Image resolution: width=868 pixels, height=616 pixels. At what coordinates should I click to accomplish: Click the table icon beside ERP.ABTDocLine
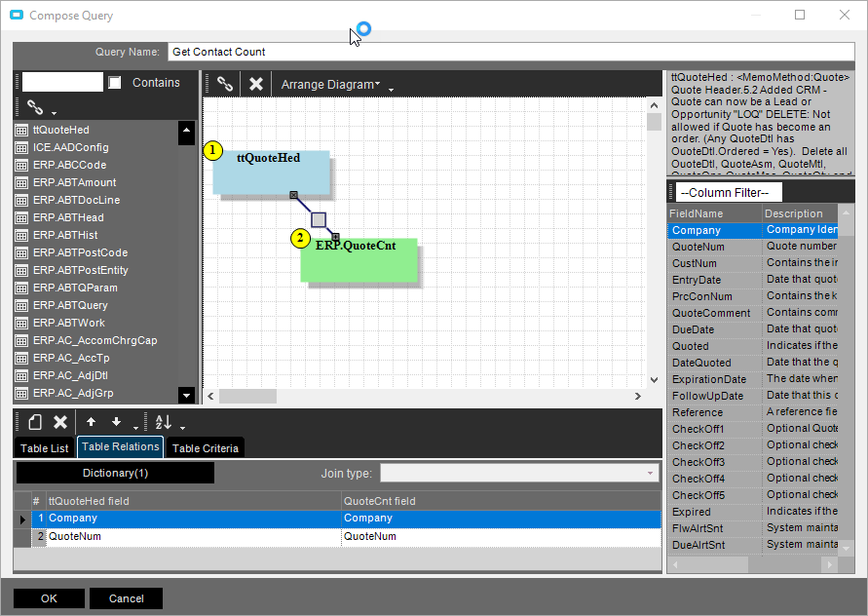(21, 201)
